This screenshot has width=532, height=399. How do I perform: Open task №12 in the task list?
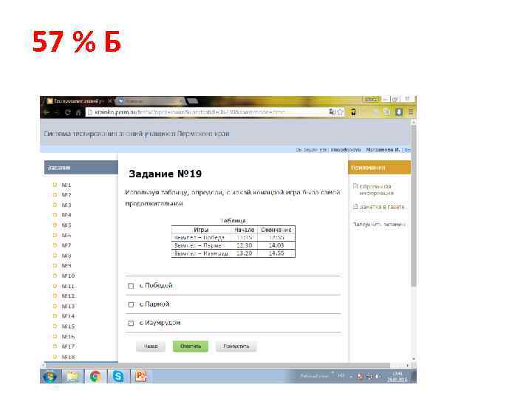(x=68, y=296)
